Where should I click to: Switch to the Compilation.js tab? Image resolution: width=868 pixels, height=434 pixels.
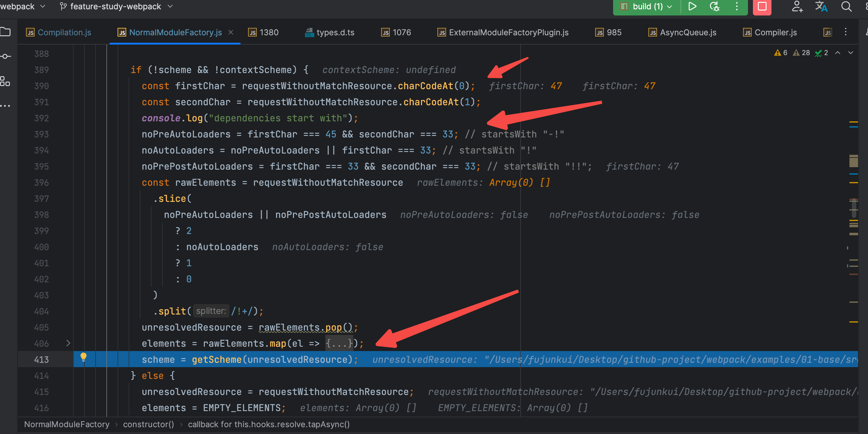64,33
